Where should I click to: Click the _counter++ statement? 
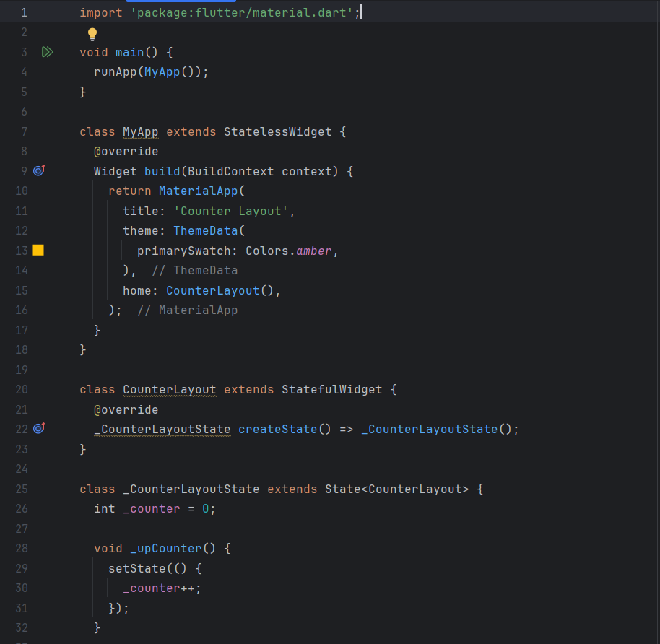[x=162, y=588]
